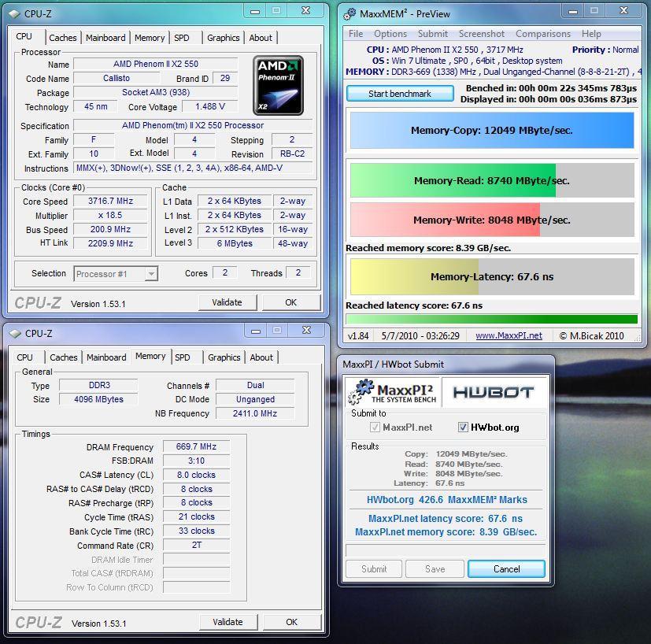Click the Memory-Read 8740 MByte/sec bar

coord(492,180)
